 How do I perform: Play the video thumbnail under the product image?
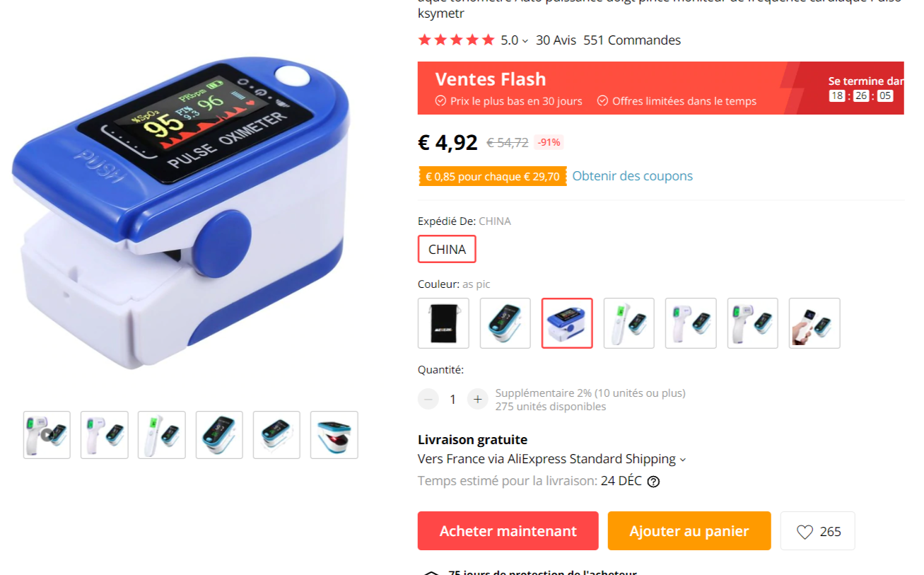click(47, 435)
